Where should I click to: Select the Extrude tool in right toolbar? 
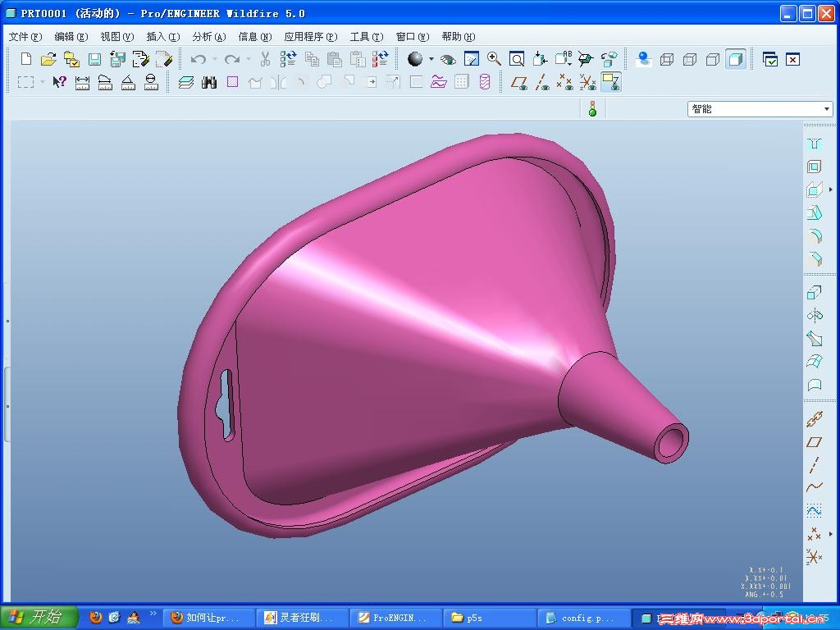coord(815,293)
